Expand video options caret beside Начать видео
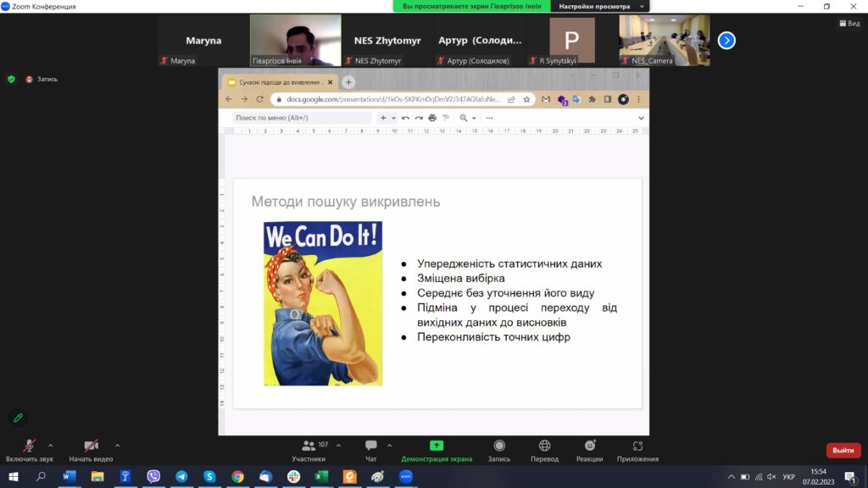Viewport: 868px width, 488px height. [x=117, y=446]
